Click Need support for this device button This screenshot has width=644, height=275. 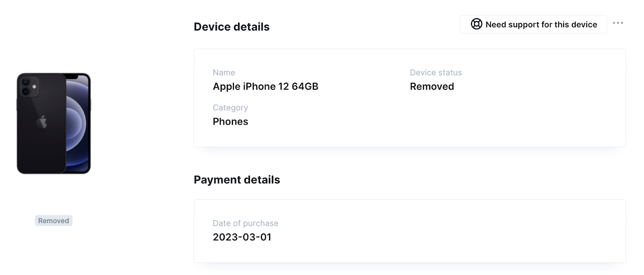(533, 24)
